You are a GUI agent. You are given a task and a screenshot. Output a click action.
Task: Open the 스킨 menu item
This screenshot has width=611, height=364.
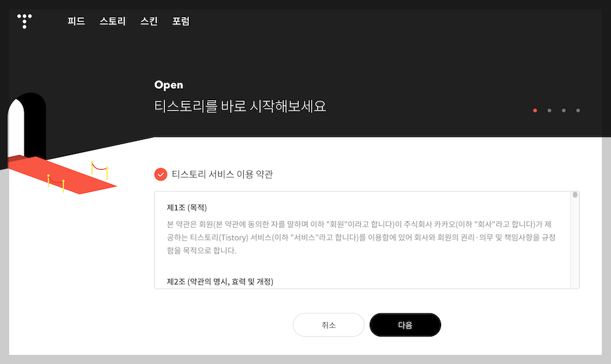(148, 21)
